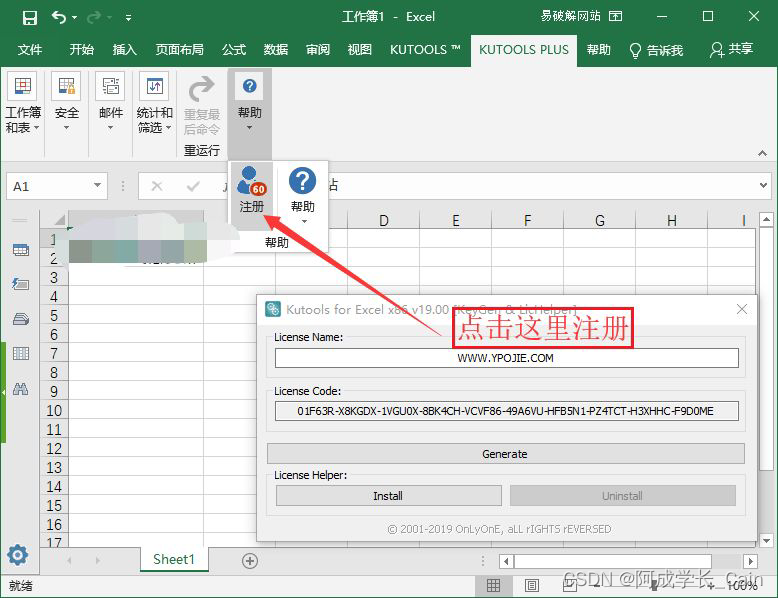Click the formula bar cancel X icon

(157, 186)
